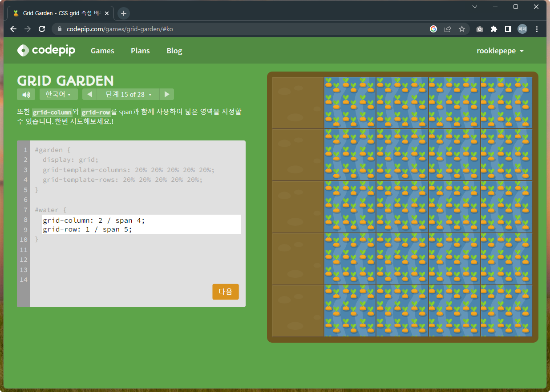The image size is (550, 392).
Task: Click the '#water {' code line
Action: click(x=50, y=210)
